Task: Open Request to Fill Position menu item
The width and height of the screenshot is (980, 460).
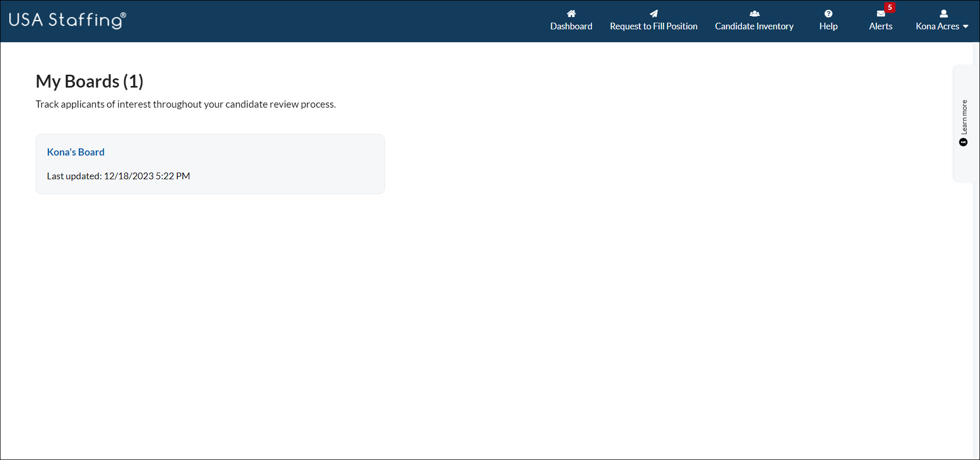Action: point(653,21)
